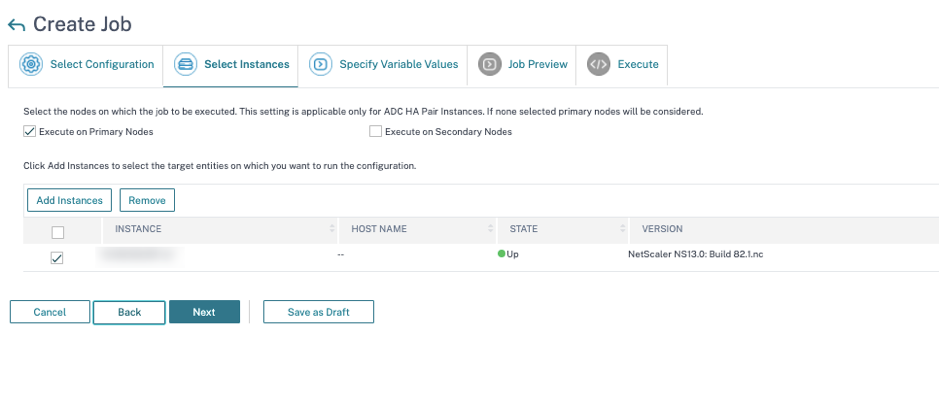Click Save as Draft
The height and width of the screenshot is (404, 939).
point(319,312)
